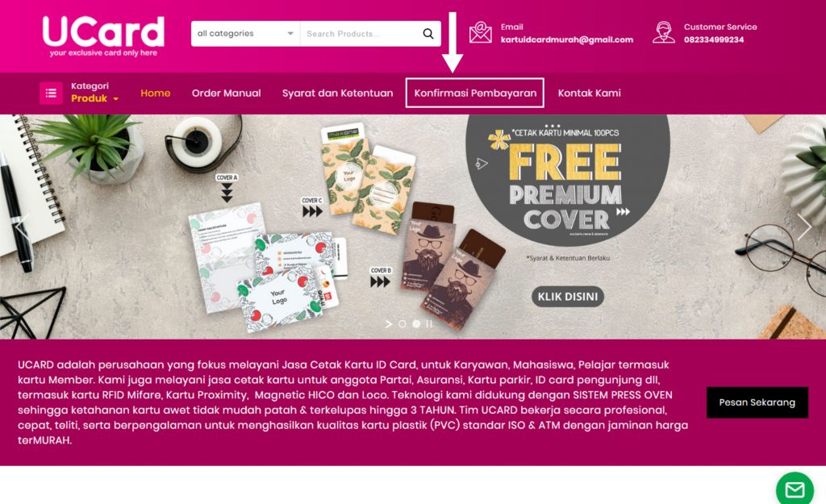
Task: Click the Pesan Sekarang button
Action: tap(757, 402)
